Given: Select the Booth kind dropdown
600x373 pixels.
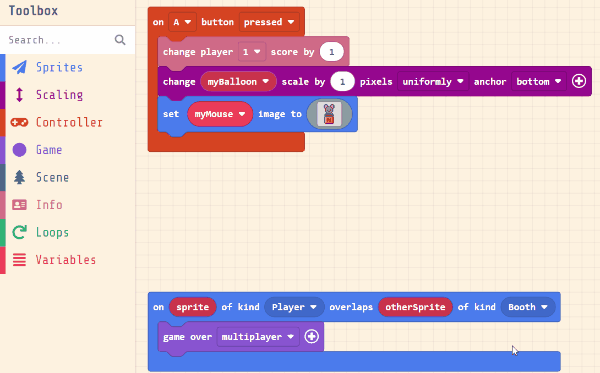Looking at the screenshot, I should [x=528, y=307].
